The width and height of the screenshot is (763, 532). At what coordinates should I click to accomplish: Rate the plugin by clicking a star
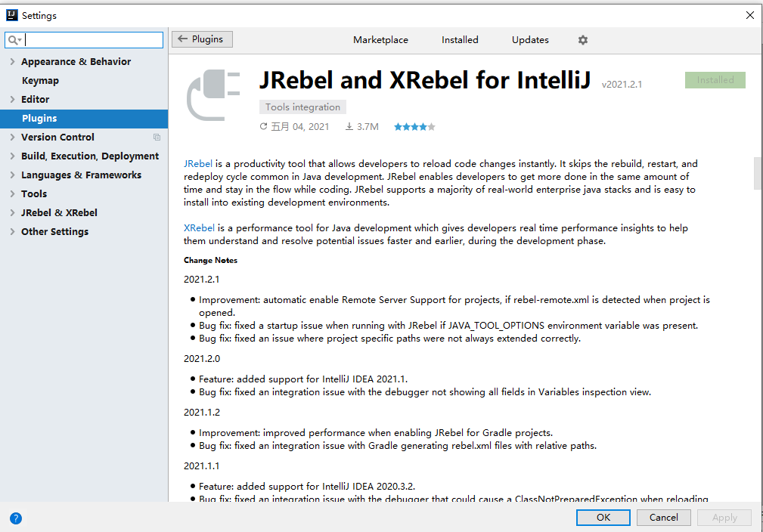click(414, 126)
